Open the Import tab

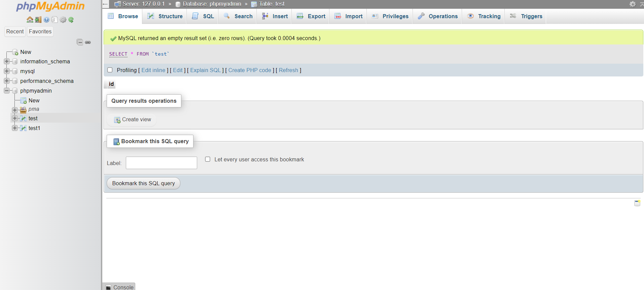pyautogui.click(x=348, y=16)
